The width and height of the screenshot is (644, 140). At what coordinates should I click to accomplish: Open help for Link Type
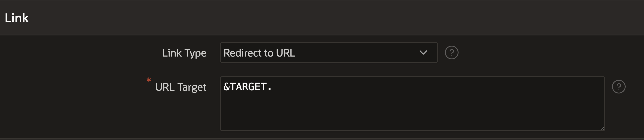[451, 53]
